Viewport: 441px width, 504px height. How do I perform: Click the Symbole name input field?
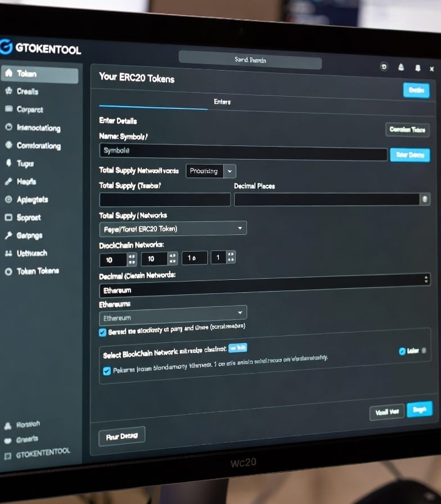coord(243,152)
